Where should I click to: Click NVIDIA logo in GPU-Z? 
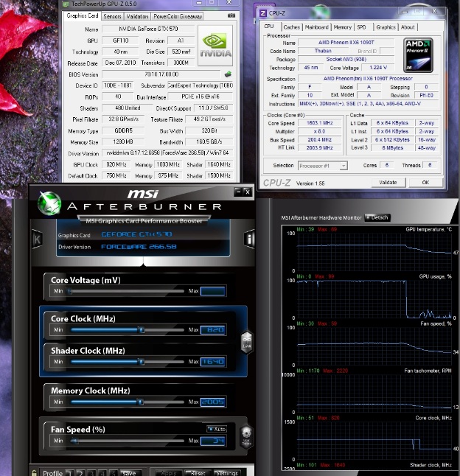click(215, 46)
